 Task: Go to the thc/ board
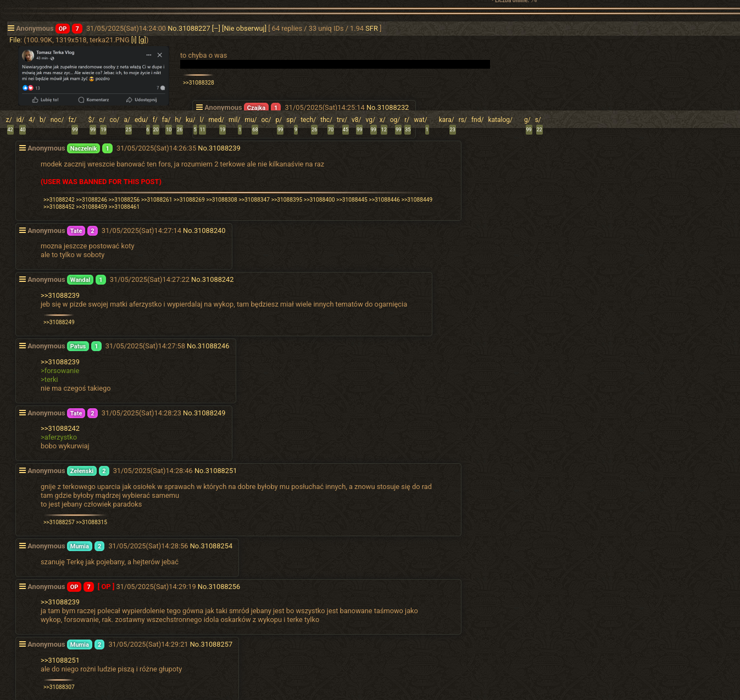(x=326, y=120)
